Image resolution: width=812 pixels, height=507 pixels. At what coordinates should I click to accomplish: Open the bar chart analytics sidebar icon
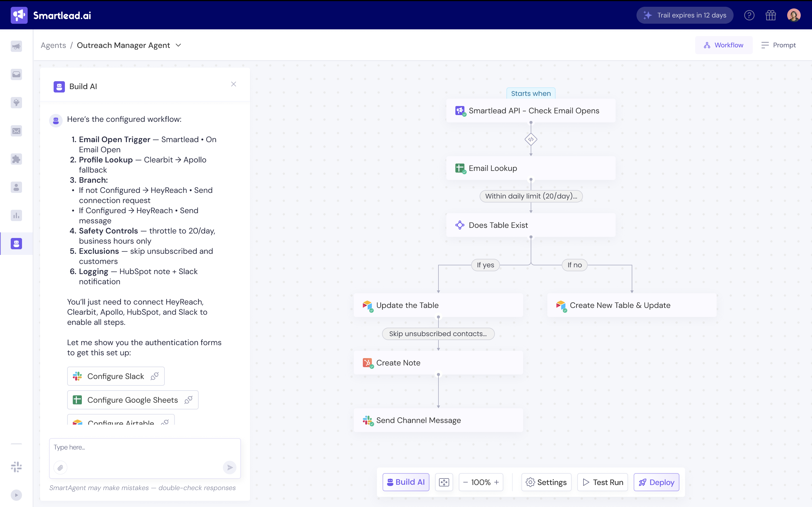pos(16,215)
